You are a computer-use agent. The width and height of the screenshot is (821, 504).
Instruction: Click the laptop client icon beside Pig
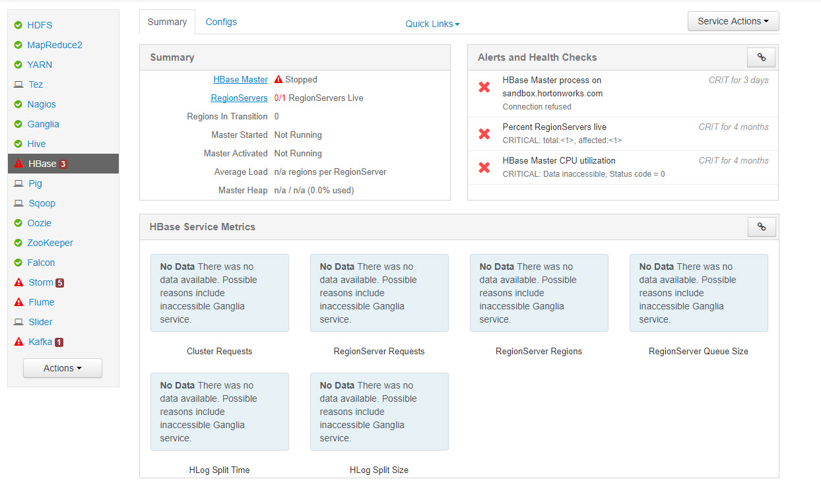pyautogui.click(x=18, y=183)
